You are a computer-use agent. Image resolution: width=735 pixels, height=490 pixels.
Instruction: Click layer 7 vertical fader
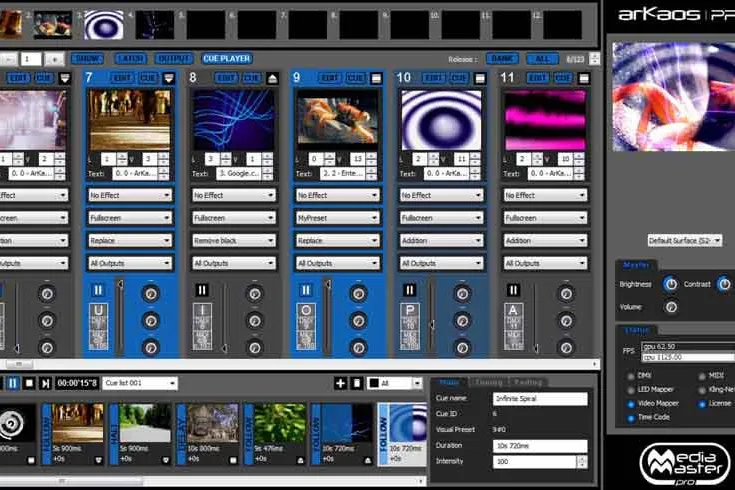pos(120,317)
